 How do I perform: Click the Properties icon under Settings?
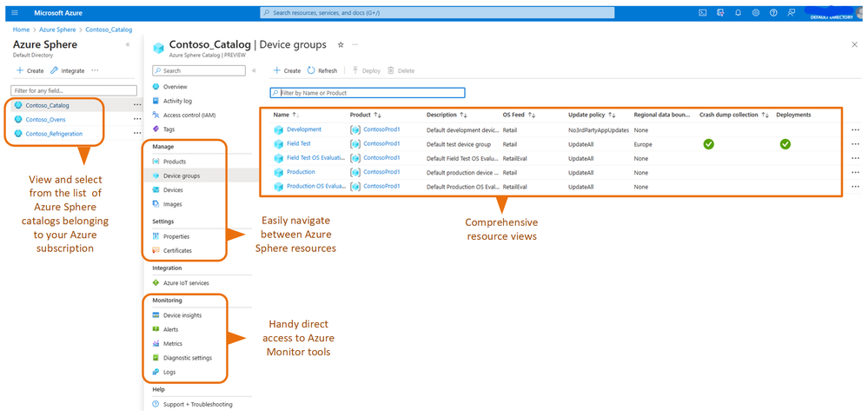(x=156, y=236)
